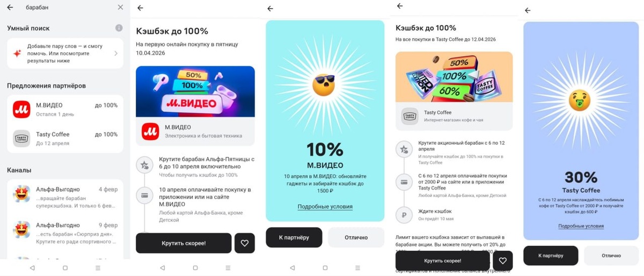Go back from the 10% М.ВИДЕО result screen
This screenshot has height=276, width=644.
(x=270, y=9)
